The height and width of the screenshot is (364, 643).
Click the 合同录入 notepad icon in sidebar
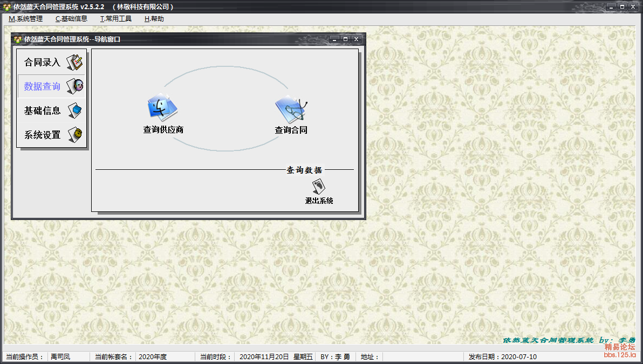point(74,63)
